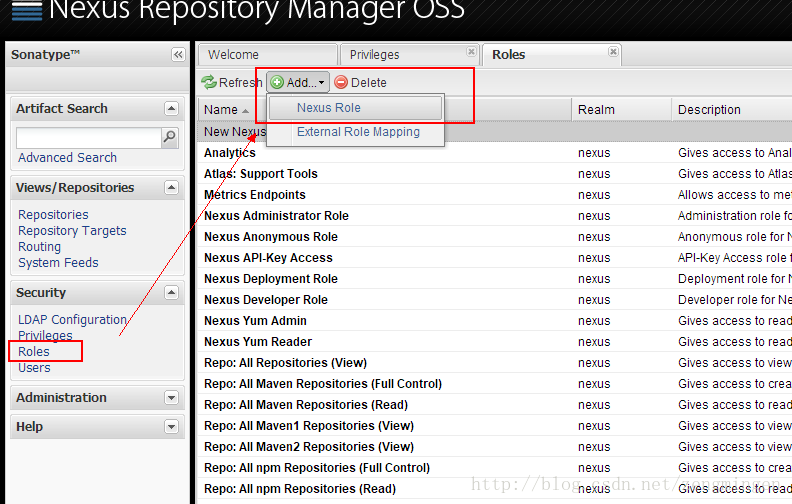Collapse the Views/Repositories section
The height and width of the screenshot is (504, 792).
click(x=172, y=188)
